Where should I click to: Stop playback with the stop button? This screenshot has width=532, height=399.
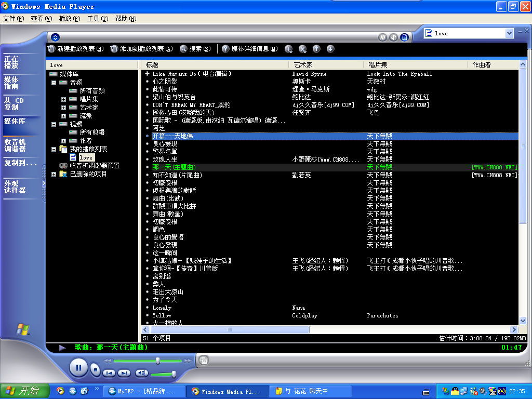96,369
